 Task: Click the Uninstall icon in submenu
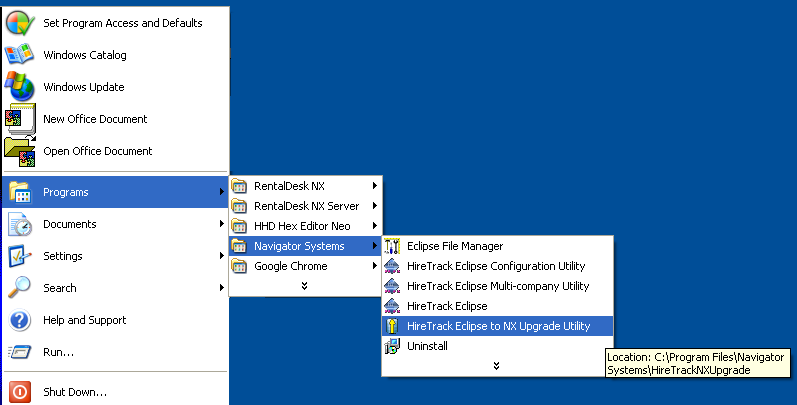392,346
